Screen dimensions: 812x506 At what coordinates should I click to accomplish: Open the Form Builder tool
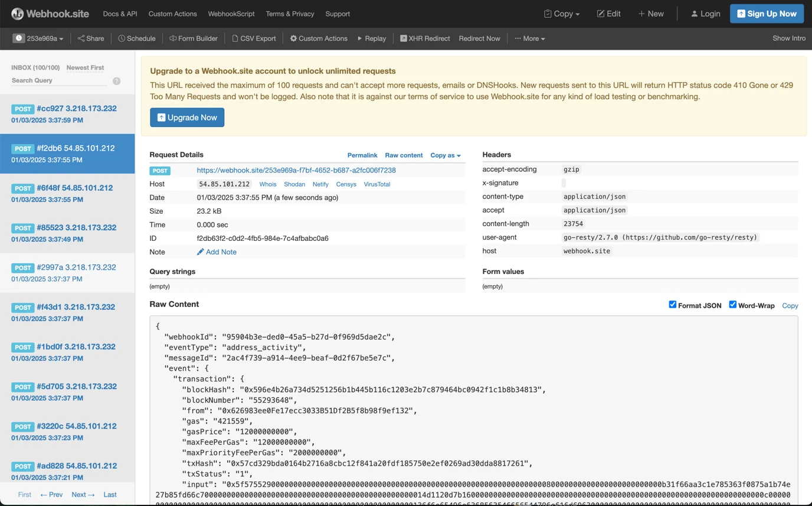point(194,38)
